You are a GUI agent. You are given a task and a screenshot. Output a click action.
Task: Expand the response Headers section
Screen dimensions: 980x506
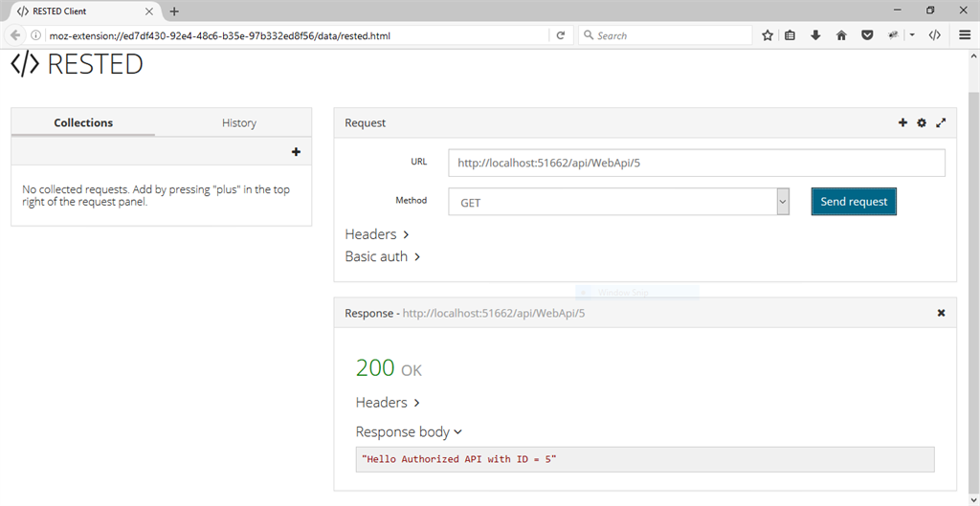click(x=388, y=403)
